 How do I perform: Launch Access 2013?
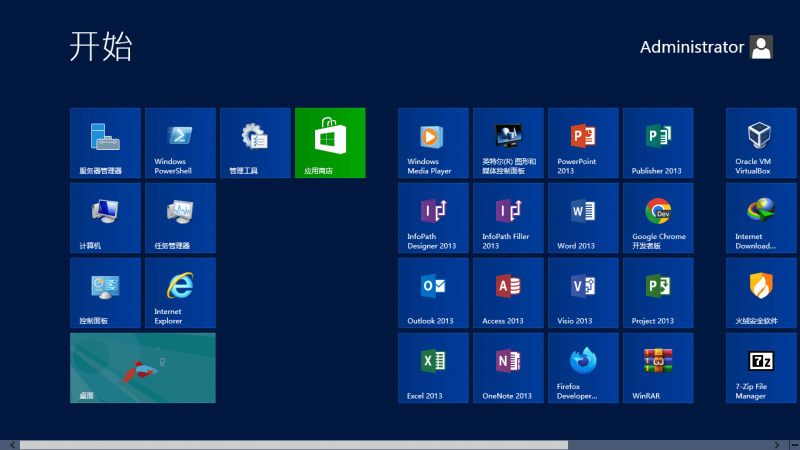click(508, 293)
